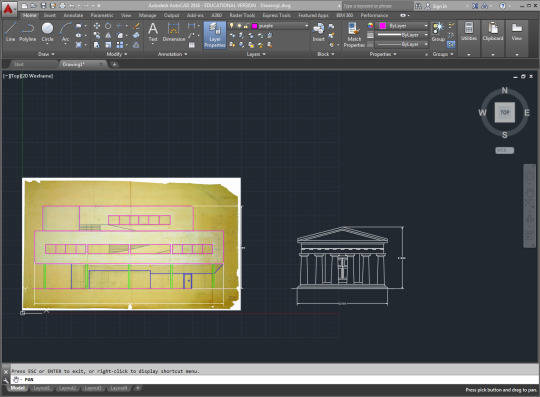Click the Insert block icon

point(319,32)
